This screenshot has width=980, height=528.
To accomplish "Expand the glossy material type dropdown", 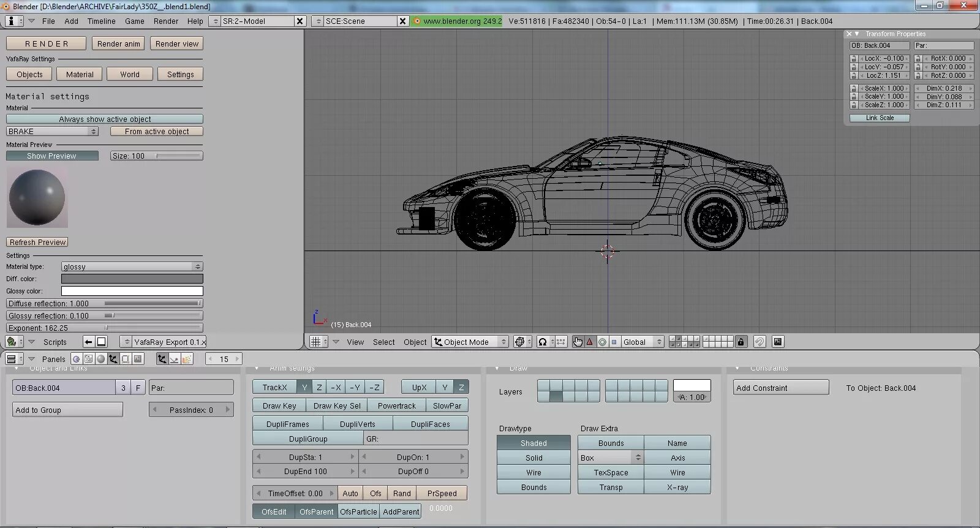I will 132,266.
